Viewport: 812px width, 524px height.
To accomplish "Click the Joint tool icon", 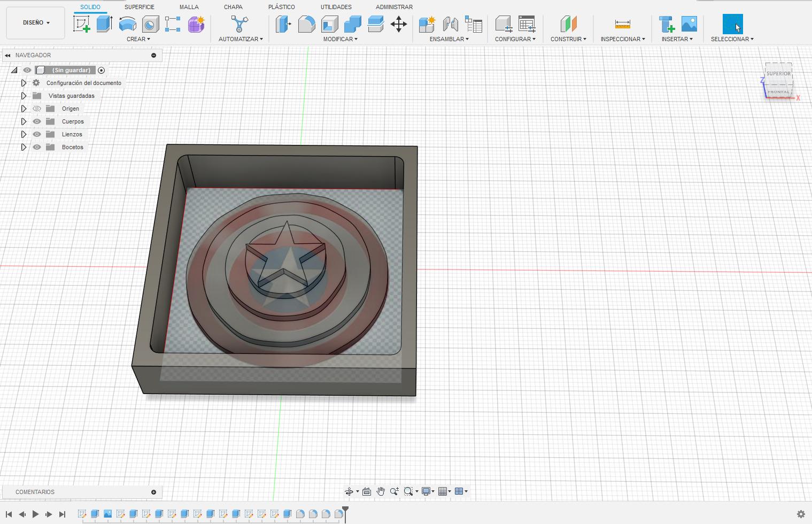I will click(x=450, y=24).
